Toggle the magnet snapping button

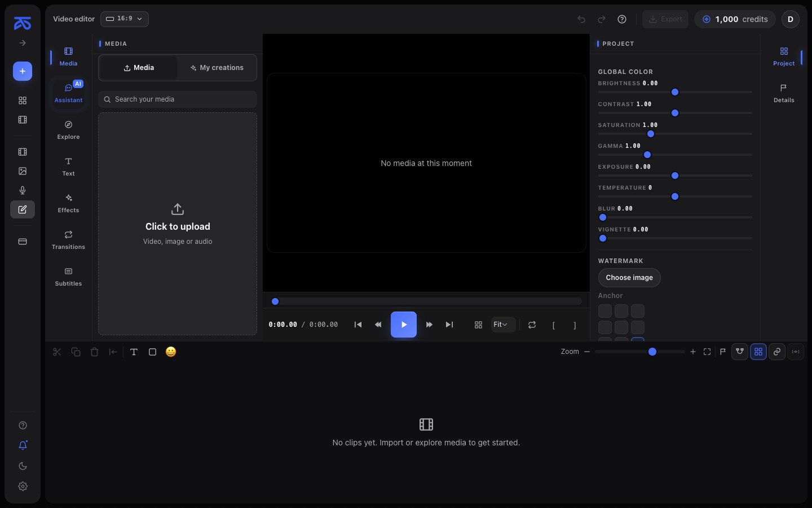[x=740, y=352]
